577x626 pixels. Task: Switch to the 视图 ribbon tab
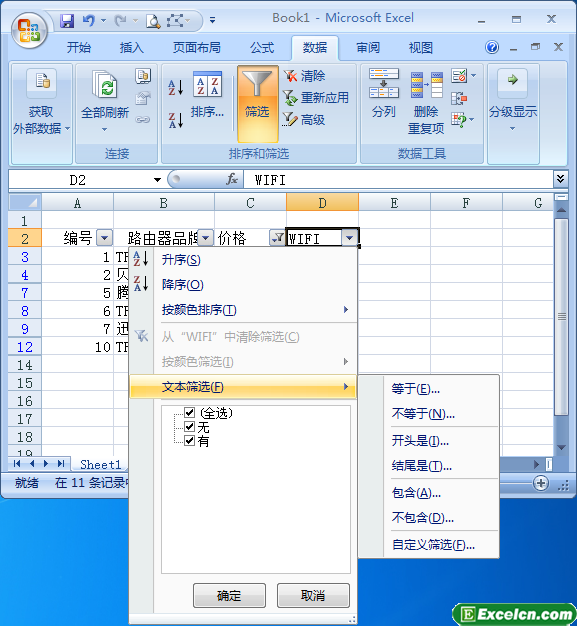coord(420,48)
